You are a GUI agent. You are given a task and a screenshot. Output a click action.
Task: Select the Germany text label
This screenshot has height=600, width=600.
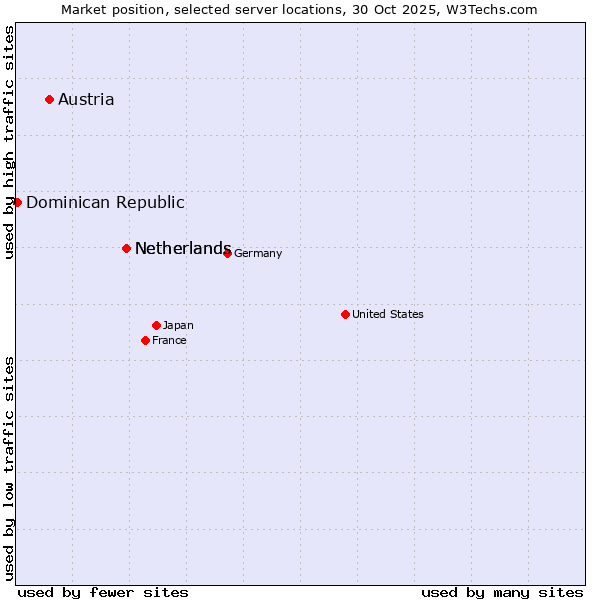[x=258, y=253]
